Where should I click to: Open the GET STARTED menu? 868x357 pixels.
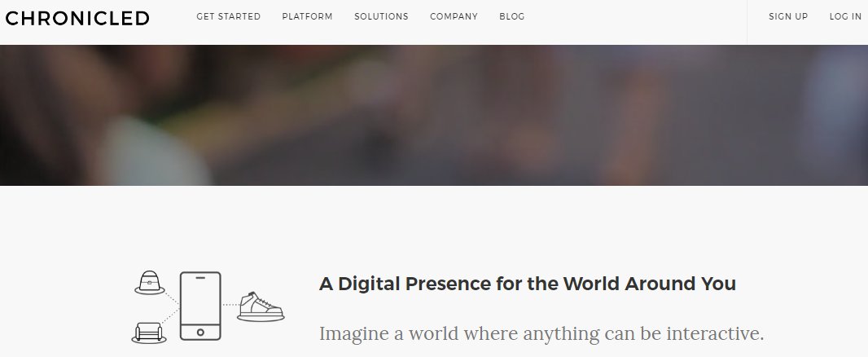[228, 16]
